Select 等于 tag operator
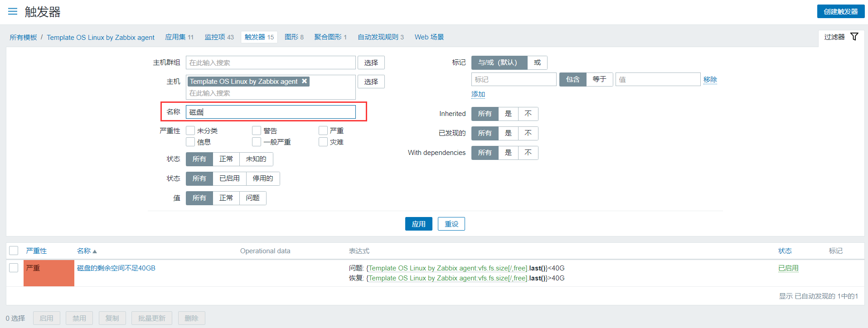868x328 pixels. pyautogui.click(x=600, y=79)
